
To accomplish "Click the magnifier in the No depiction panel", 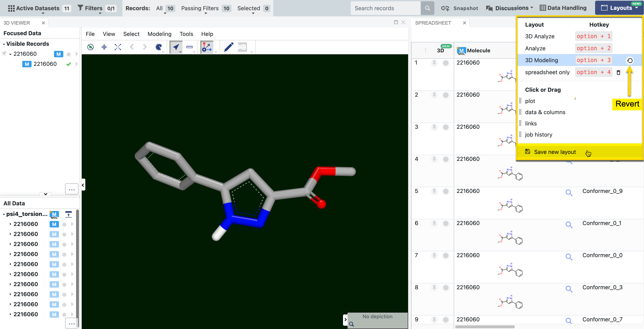I will tap(352, 324).
